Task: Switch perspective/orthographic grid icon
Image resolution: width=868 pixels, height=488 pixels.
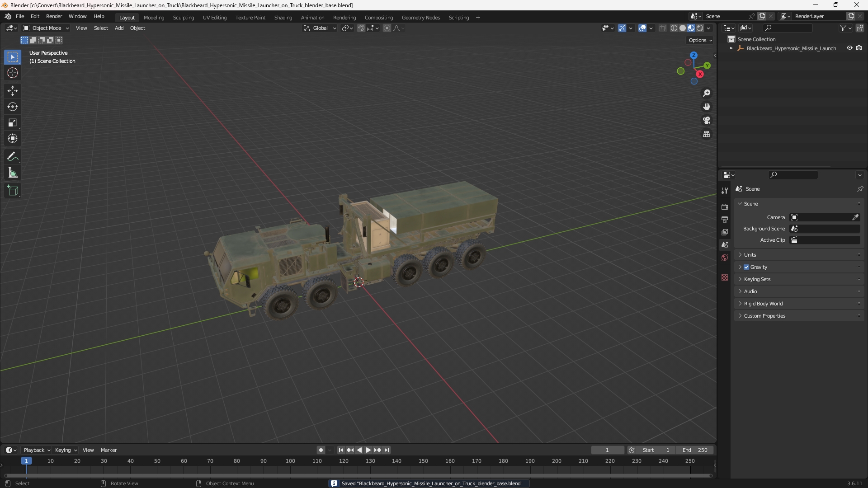Action: click(x=707, y=134)
